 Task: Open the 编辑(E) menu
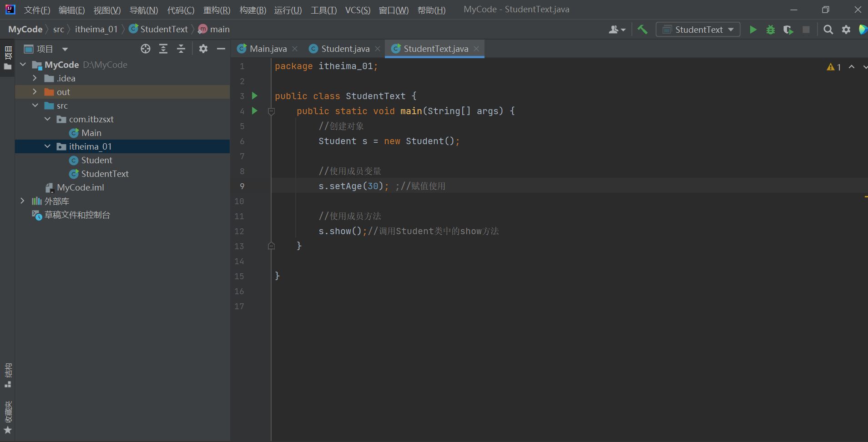(x=71, y=10)
